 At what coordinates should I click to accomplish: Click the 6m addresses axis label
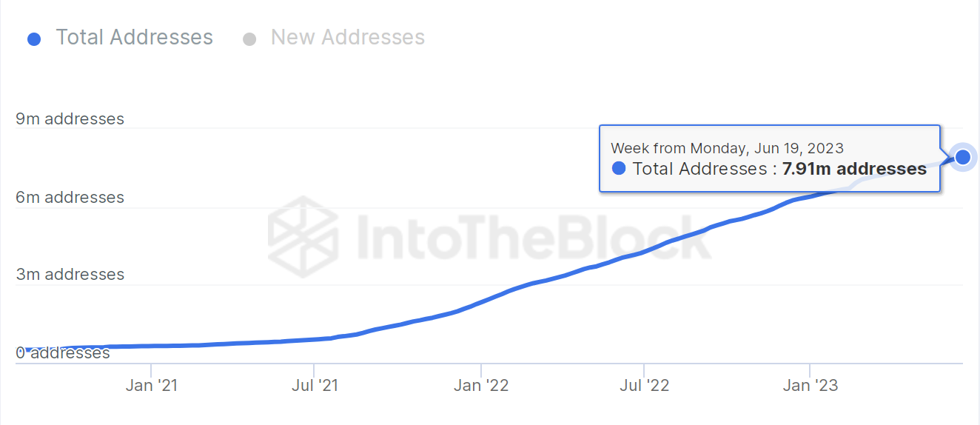point(70,198)
